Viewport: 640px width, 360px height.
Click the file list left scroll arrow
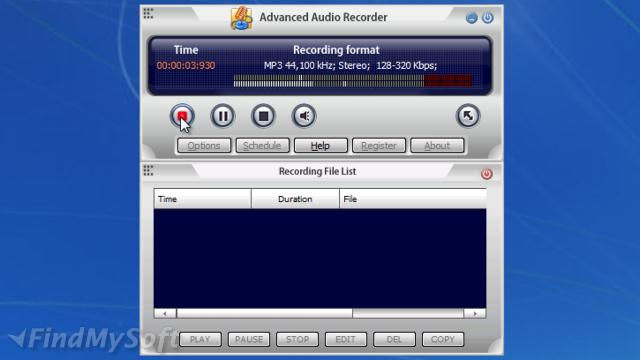[165, 313]
